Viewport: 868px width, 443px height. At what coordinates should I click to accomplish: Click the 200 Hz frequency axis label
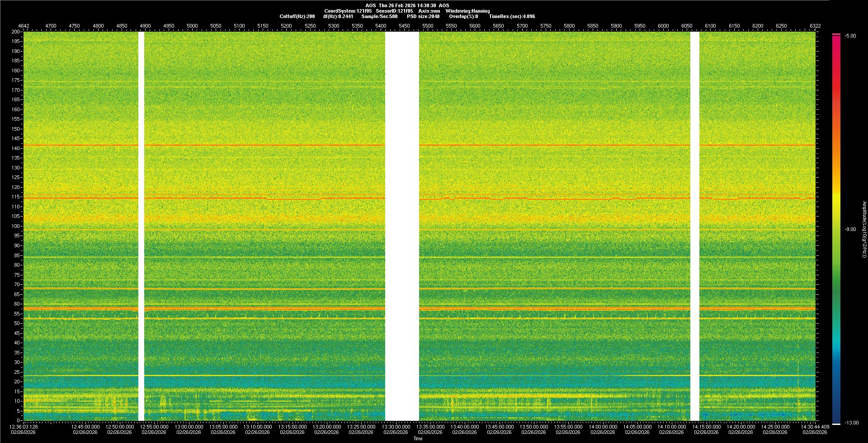[x=15, y=32]
